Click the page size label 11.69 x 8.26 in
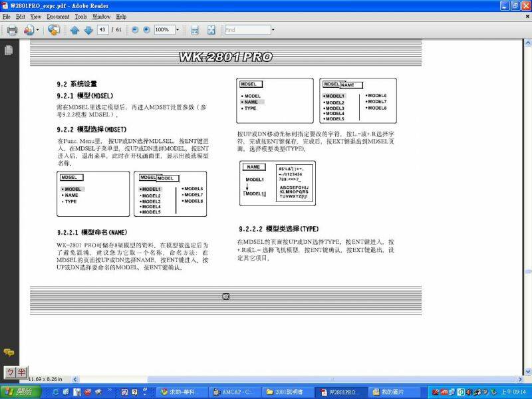This screenshot has width=532, height=399. [x=45, y=379]
